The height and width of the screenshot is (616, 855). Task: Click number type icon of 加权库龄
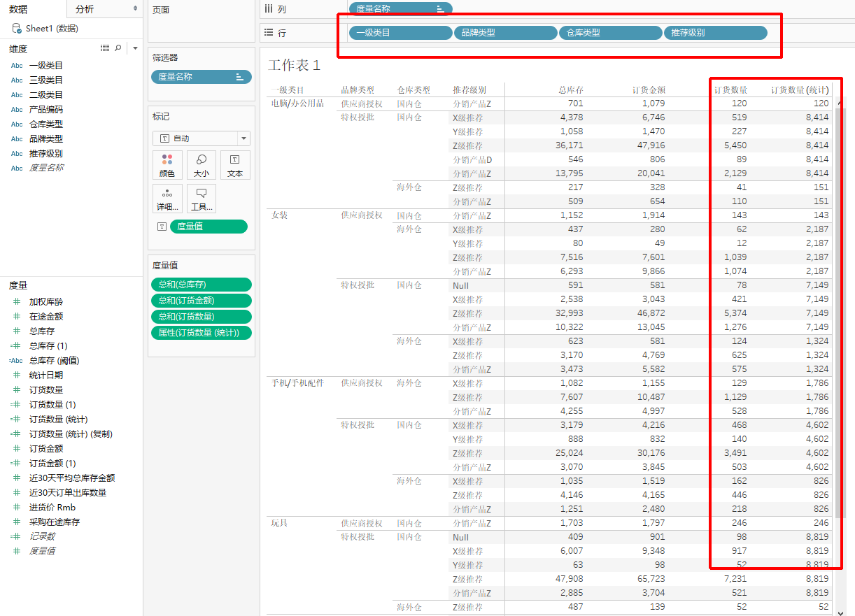click(17, 302)
